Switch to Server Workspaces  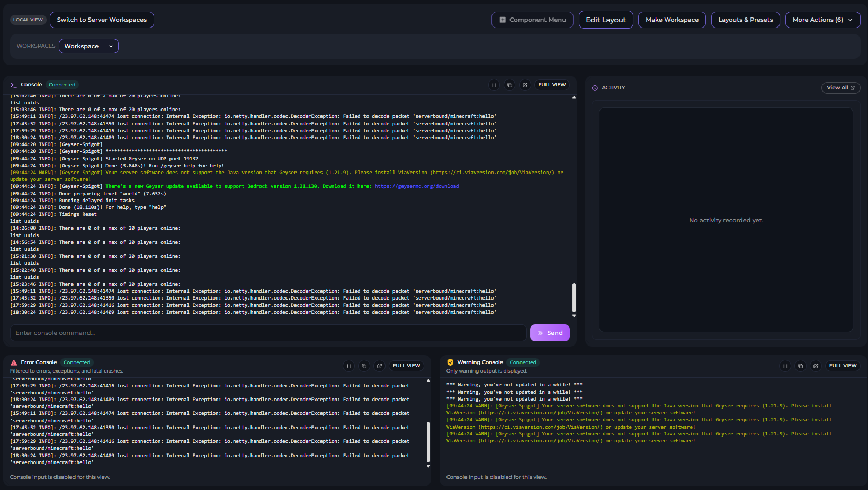tap(102, 20)
